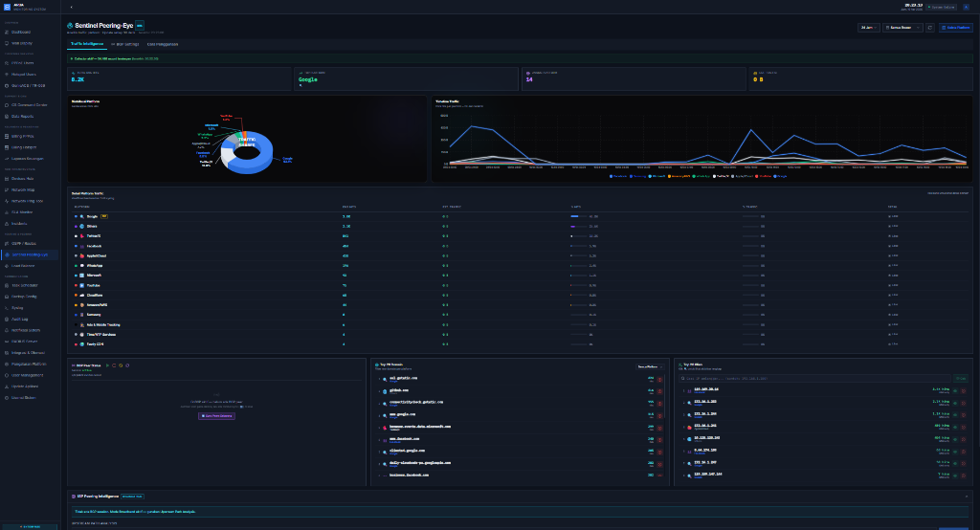Click red reload icon in BGP Peer Status
Screen dimensions: 980x530
[x=114, y=365]
